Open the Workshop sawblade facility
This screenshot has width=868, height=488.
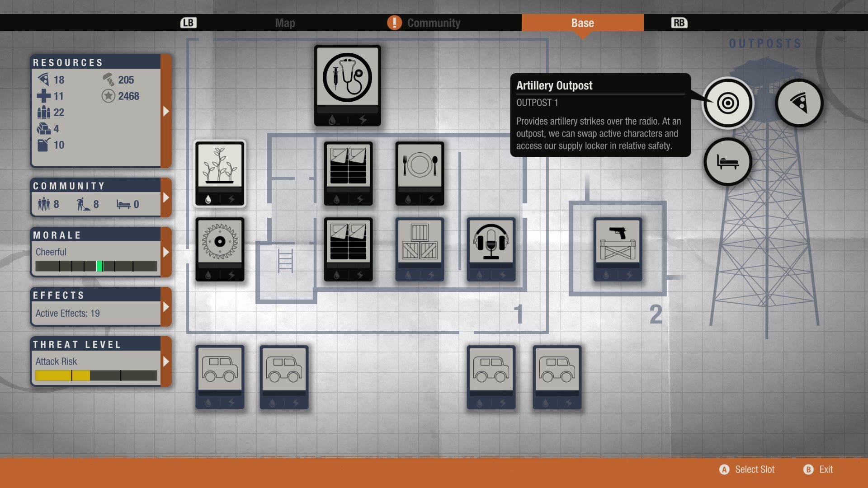(220, 249)
